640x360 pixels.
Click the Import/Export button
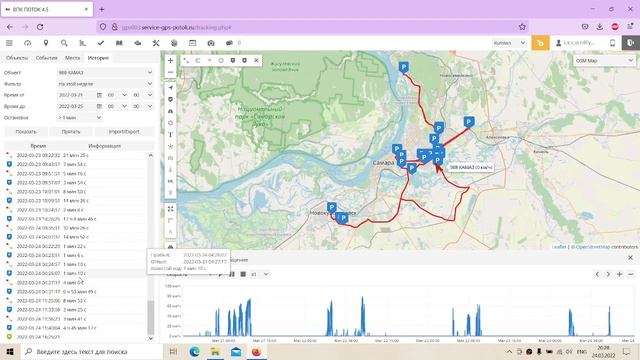click(124, 132)
